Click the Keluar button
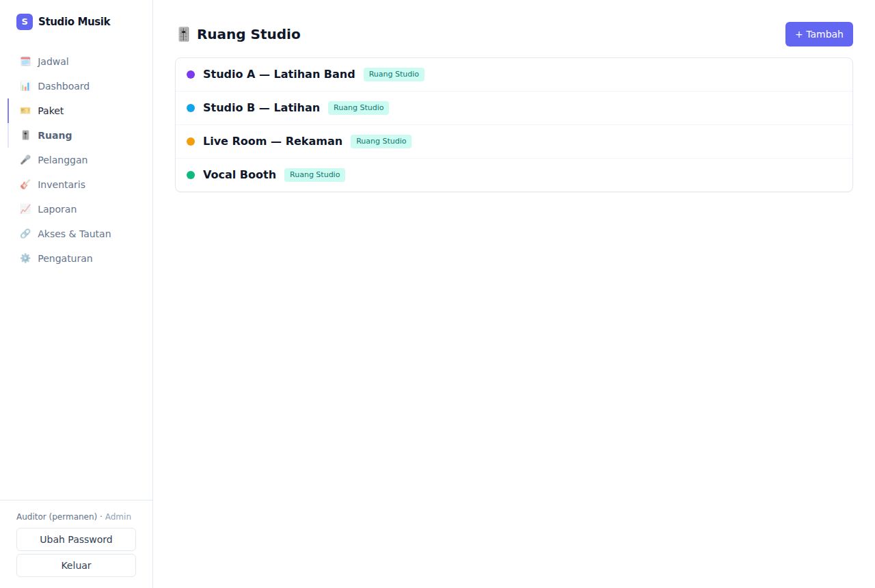The image size is (875, 588). pos(76,565)
